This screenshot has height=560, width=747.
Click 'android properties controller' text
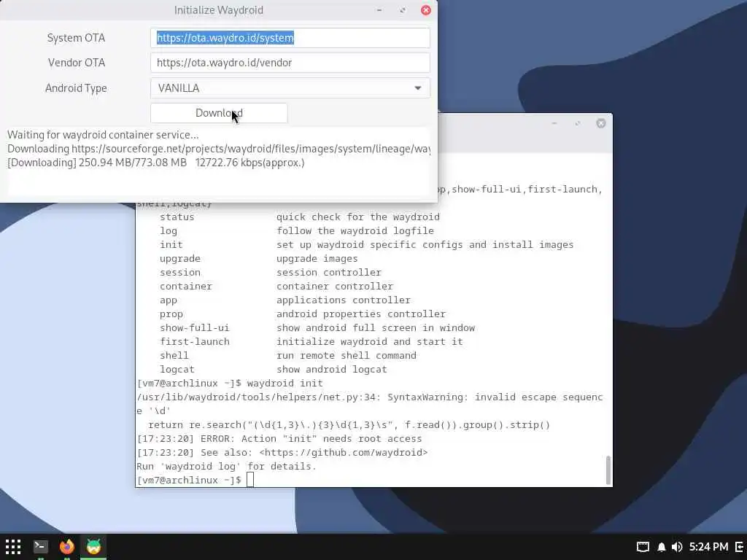360,314
